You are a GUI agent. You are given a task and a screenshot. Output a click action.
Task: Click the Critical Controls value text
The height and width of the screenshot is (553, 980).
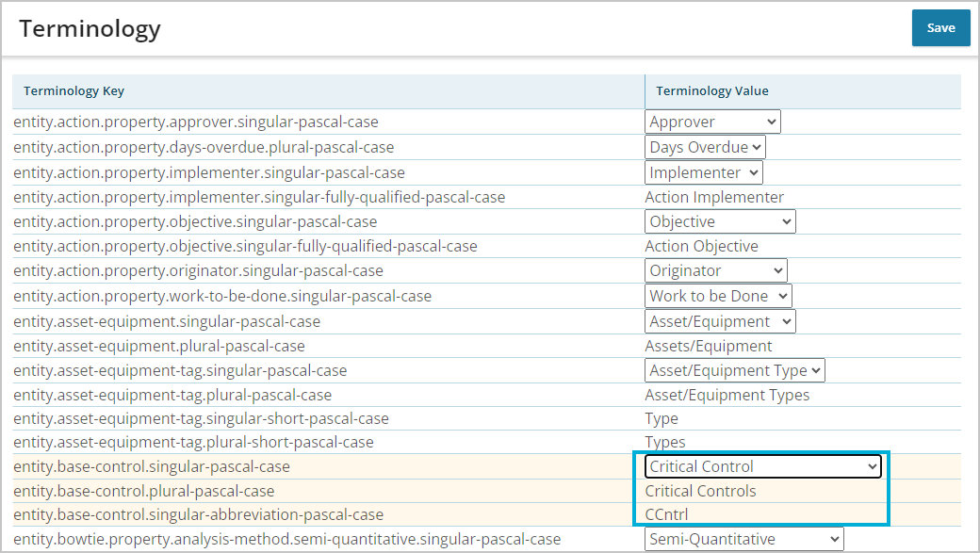[x=700, y=491]
